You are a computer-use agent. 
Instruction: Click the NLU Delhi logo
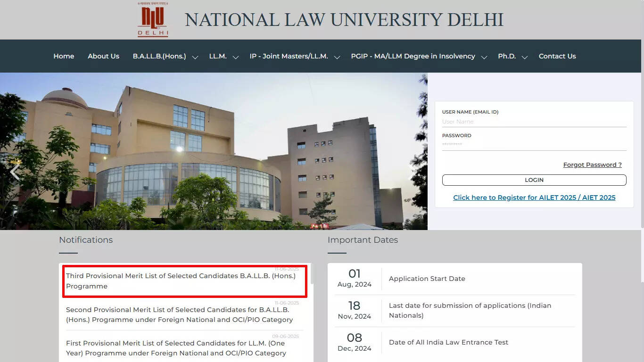[153, 19]
